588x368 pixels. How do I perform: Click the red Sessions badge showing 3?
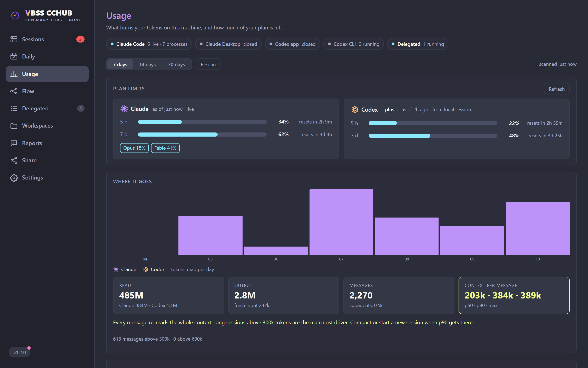[80, 39]
